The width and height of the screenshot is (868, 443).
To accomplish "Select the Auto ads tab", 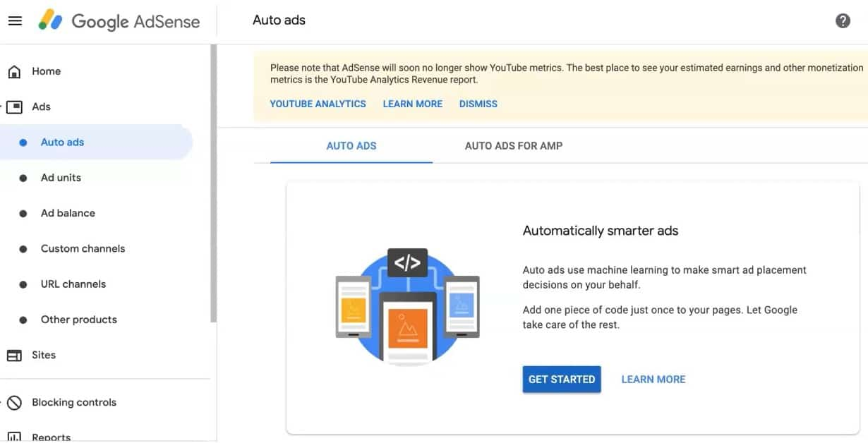I will coord(351,146).
